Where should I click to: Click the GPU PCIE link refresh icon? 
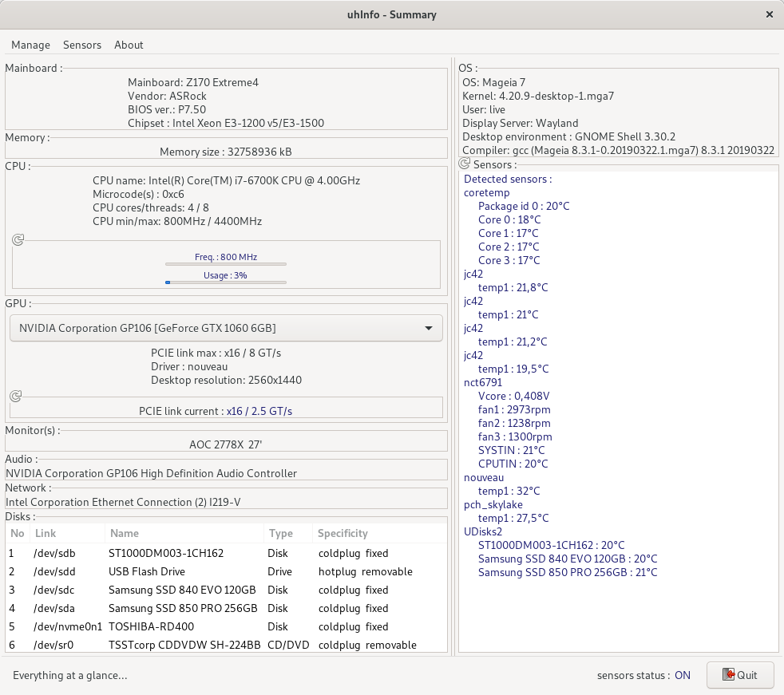[15, 397]
